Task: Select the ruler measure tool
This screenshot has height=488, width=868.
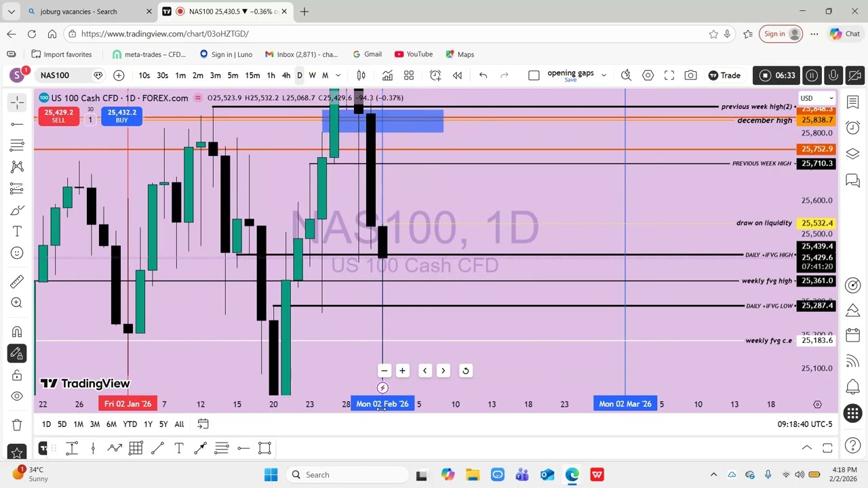Action: (17, 281)
